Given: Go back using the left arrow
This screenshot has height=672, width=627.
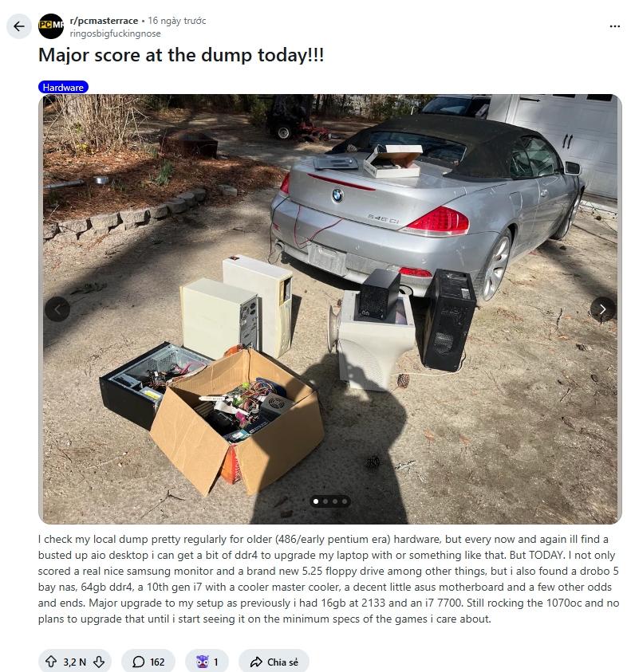Looking at the screenshot, I should [x=19, y=26].
